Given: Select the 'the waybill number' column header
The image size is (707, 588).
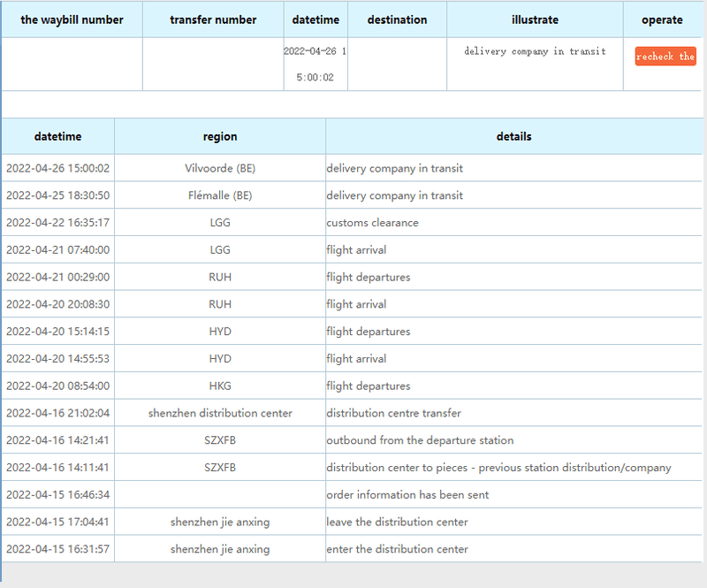Looking at the screenshot, I should pos(72,19).
